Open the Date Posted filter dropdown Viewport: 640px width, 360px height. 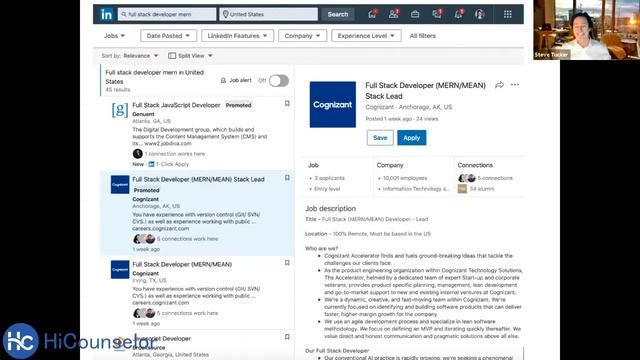168,36
